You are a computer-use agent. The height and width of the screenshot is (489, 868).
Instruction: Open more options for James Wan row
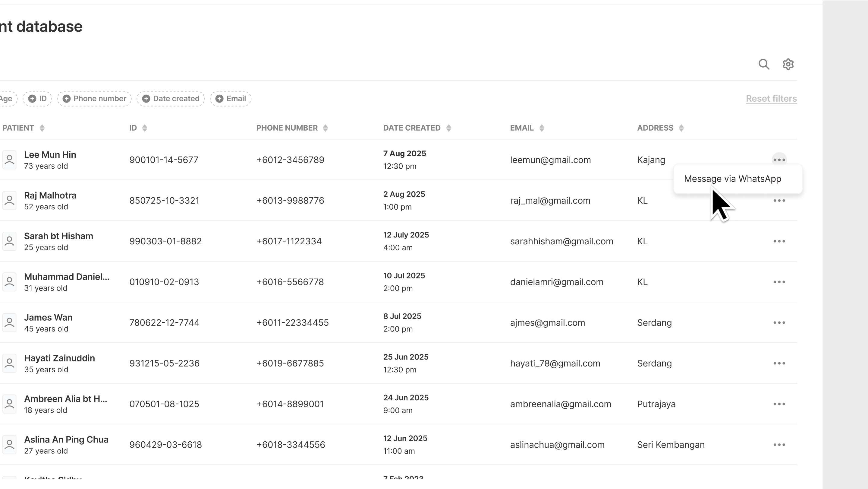[x=779, y=323]
